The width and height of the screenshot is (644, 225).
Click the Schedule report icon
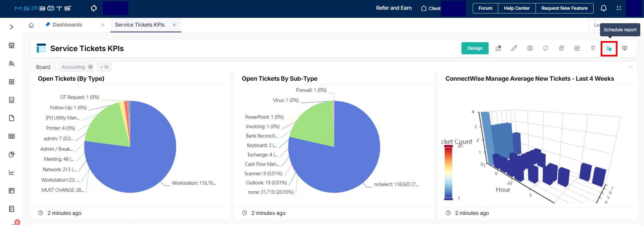click(609, 48)
